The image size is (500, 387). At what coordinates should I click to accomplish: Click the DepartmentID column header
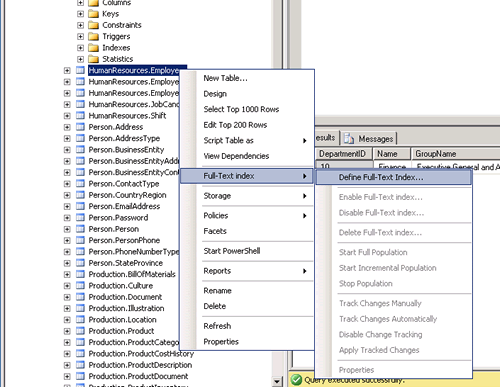point(344,154)
